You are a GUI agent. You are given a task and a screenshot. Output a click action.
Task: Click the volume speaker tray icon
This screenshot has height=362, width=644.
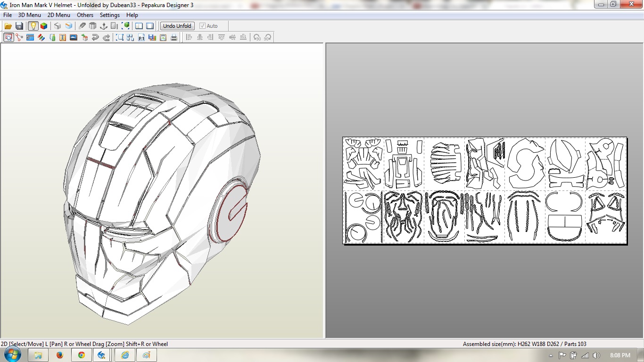click(x=596, y=355)
